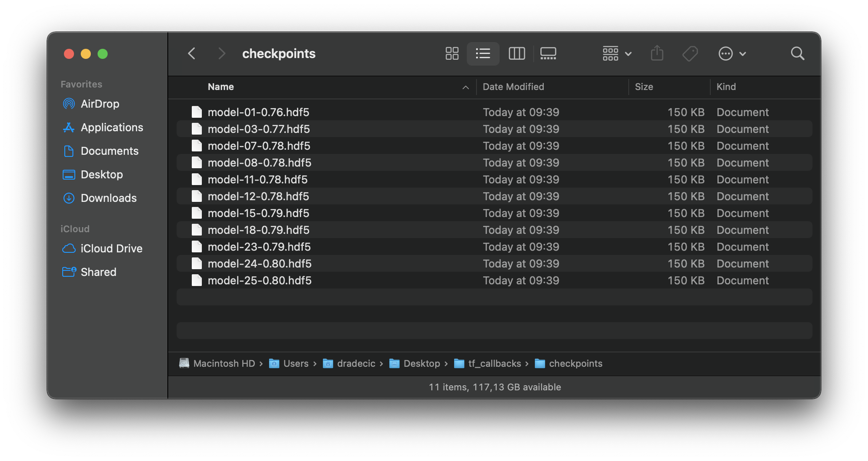Open the Share menu

coord(657,53)
